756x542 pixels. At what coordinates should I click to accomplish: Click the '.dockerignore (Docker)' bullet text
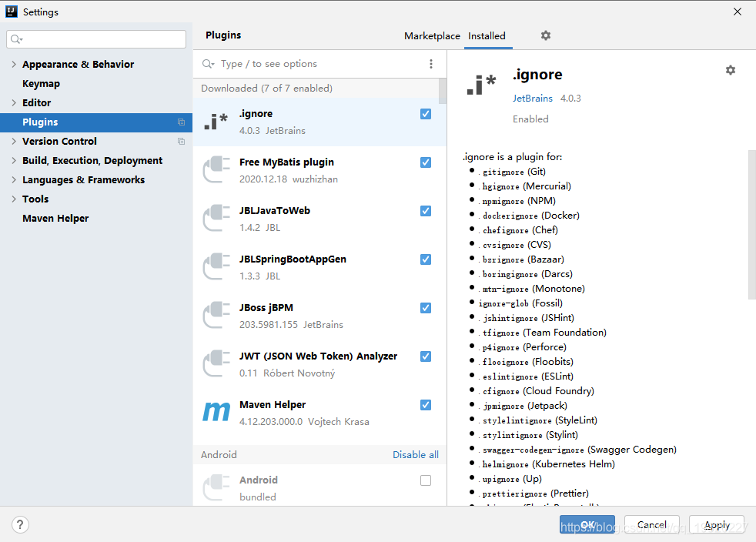529,216
